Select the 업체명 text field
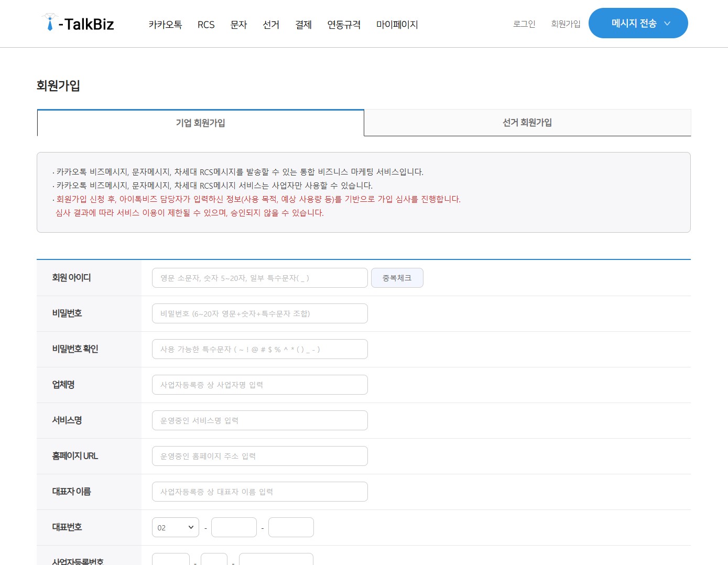Image resolution: width=728 pixels, height=565 pixels. 259,385
